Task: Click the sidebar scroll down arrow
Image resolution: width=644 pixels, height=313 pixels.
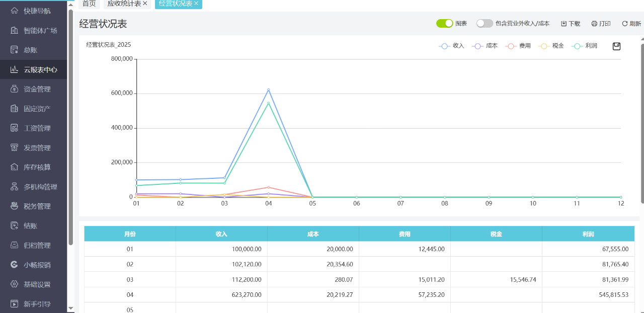Action: (x=71, y=308)
